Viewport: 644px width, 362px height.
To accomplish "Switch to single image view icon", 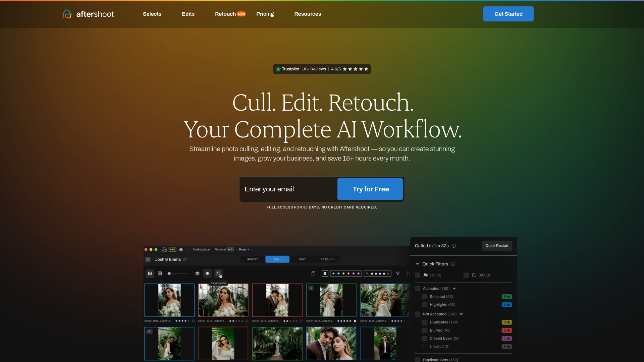I will pyautogui.click(x=160, y=274).
